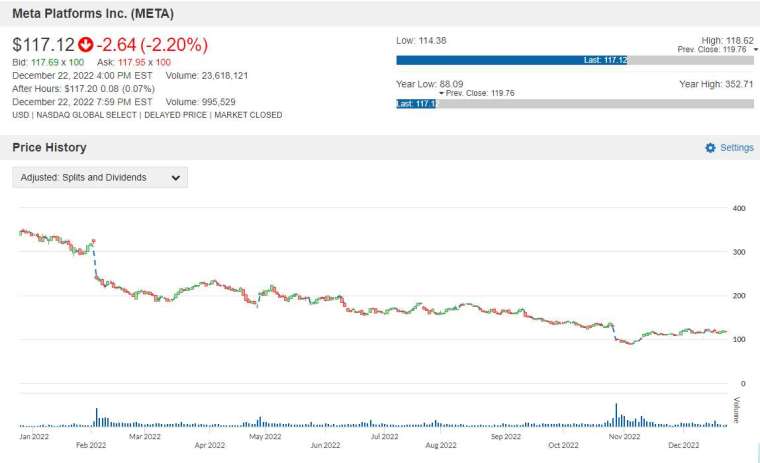Click the Feb 2022 axis label

(x=91, y=445)
